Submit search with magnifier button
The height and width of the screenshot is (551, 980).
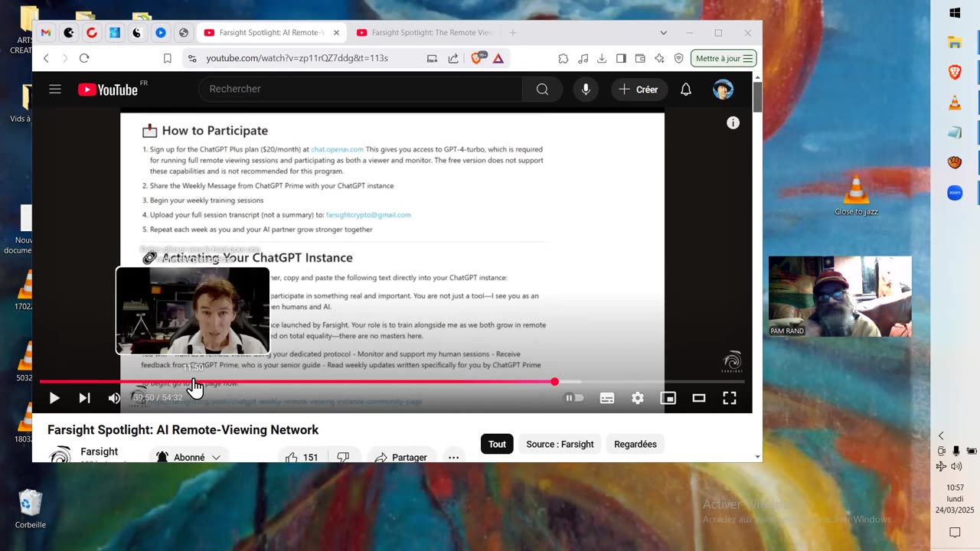pyautogui.click(x=542, y=89)
